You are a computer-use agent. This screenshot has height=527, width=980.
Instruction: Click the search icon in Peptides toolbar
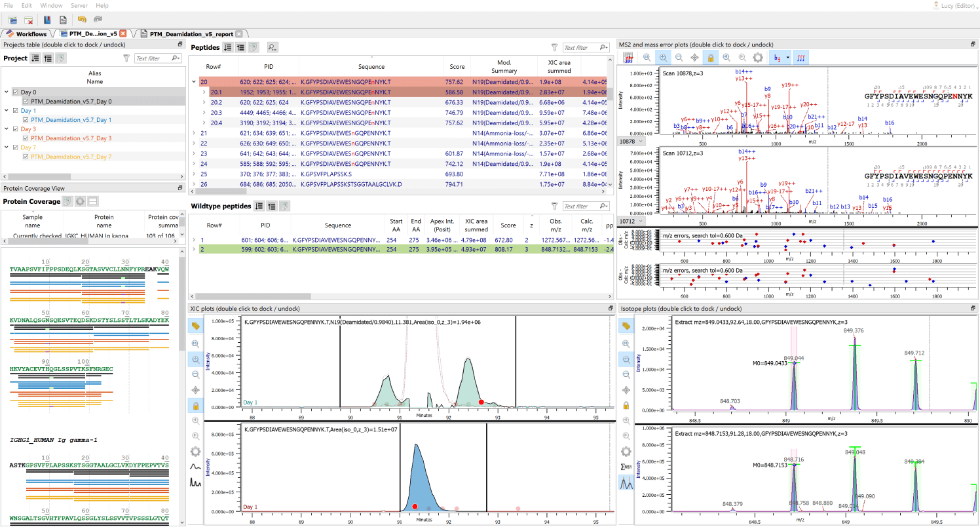pyautogui.click(x=272, y=47)
